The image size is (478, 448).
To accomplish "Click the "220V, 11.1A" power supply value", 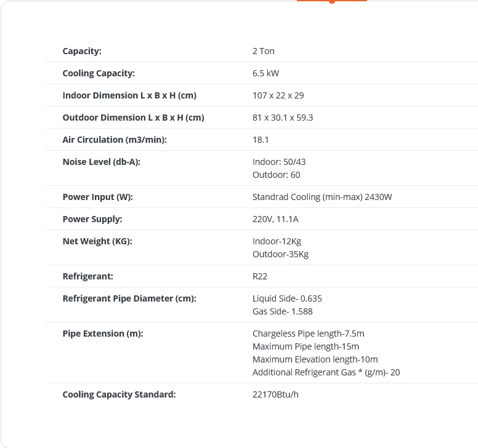I will [x=275, y=219].
